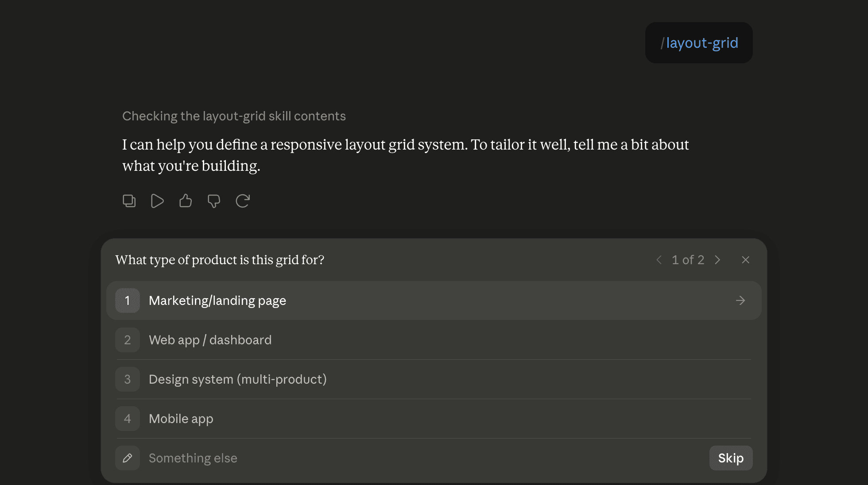Click the '1 of 2' page indicator
The image size is (868, 485).
(x=688, y=260)
